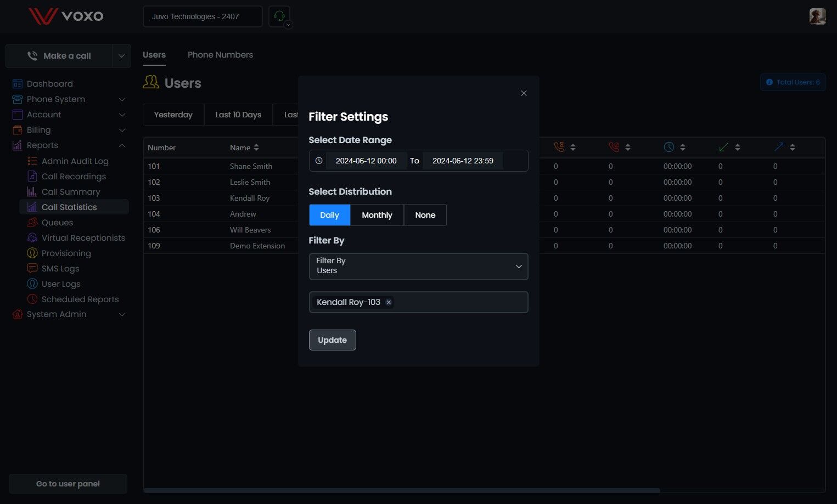
Task: Select Daily distribution
Action: pos(329,215)
